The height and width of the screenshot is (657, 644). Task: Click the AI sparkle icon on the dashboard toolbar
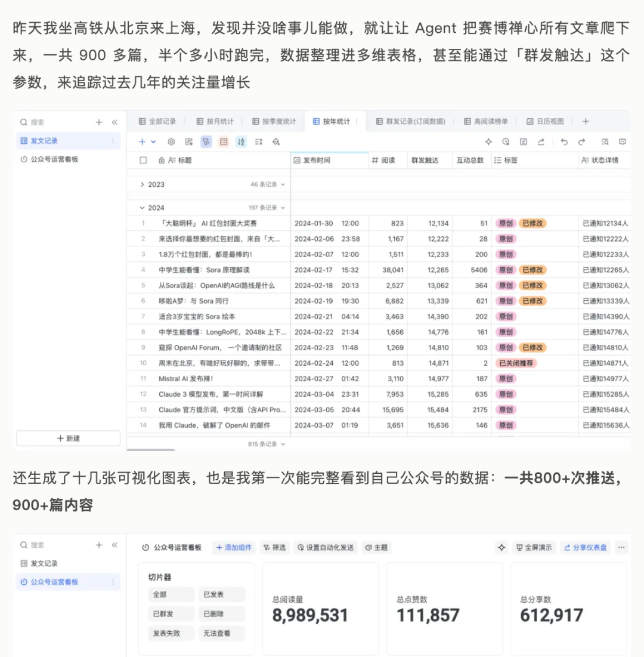(x=501, y=548)
